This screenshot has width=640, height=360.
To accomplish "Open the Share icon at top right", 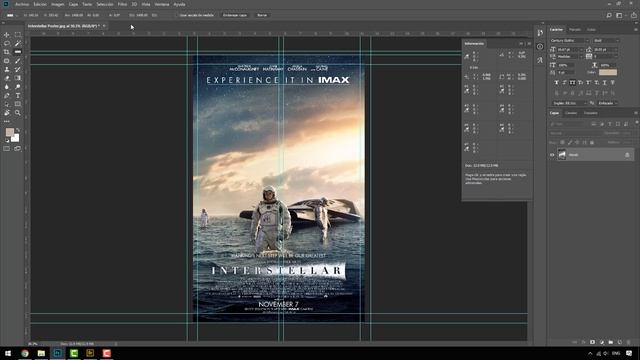I will coord(633,15).
